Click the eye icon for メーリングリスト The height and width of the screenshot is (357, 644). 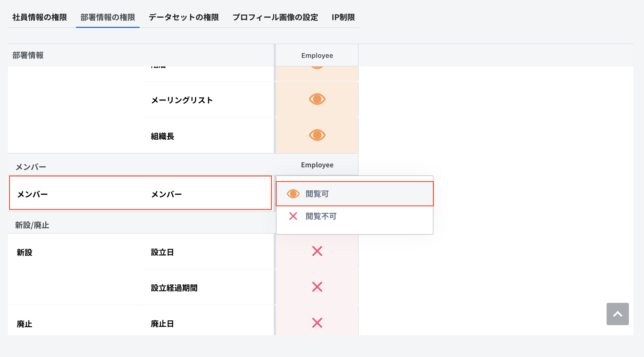(x=317, y=99)
